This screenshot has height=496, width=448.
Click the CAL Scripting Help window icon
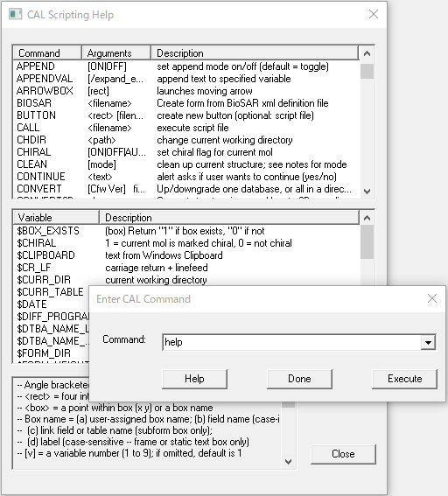[x=15, y=15]
